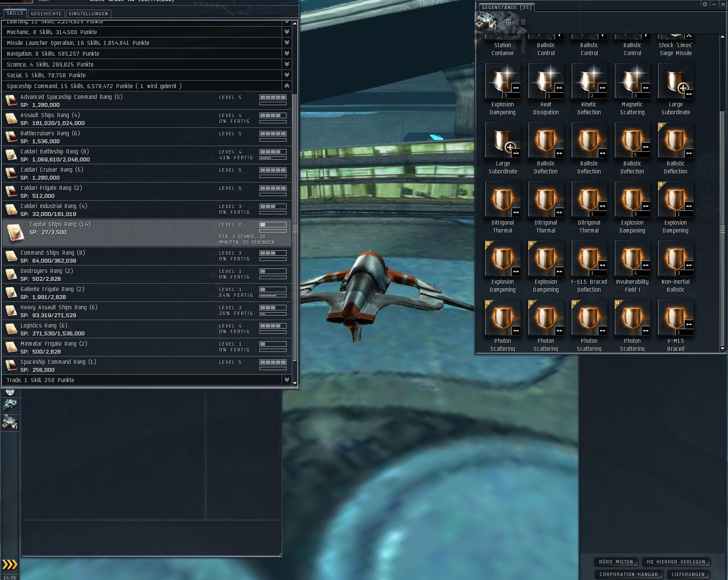This screenshot has width=728, height=580.
Task: Select the V-M15 Braced module icon
Action: click(676, 318)
